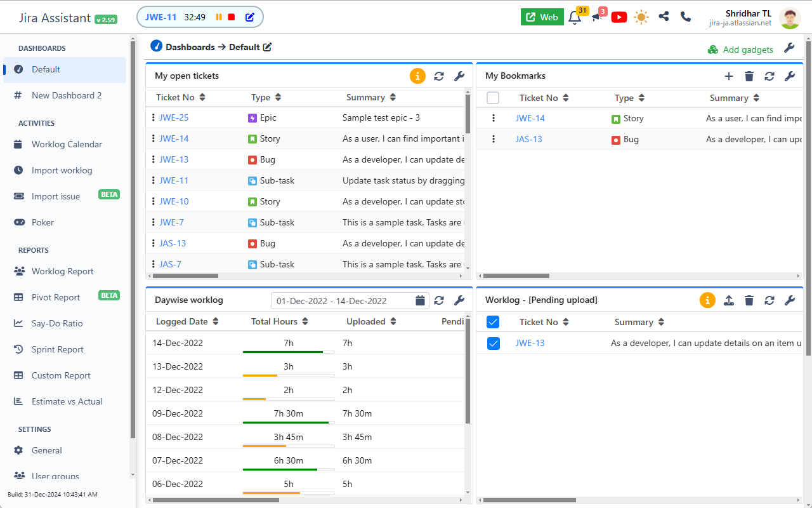812x508 pixels.
Task: Open calendar picker in Daywise worklog
Action: click(x=421, y=301)
